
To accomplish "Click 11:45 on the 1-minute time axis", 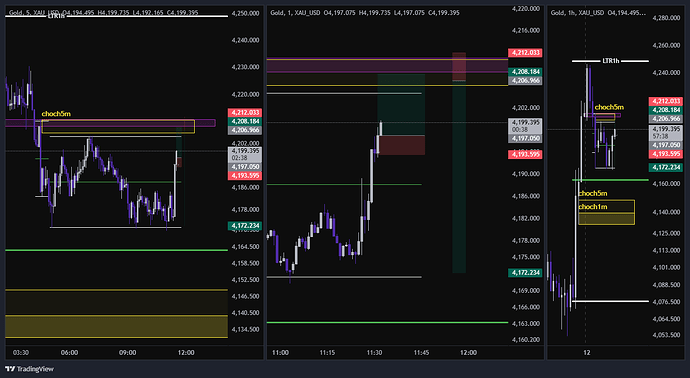I will point(421,352).
